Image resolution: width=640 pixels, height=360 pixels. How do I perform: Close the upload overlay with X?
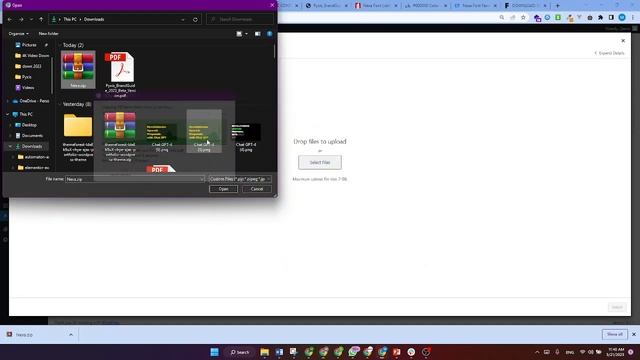623,41
